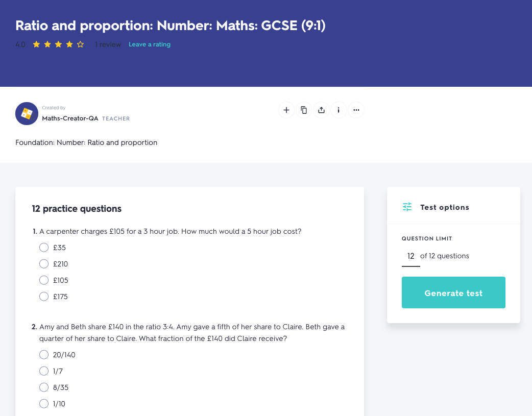Screen dimensions: 532x416
Task: Pick the £175 option for question 1
Action: (44, 296)
